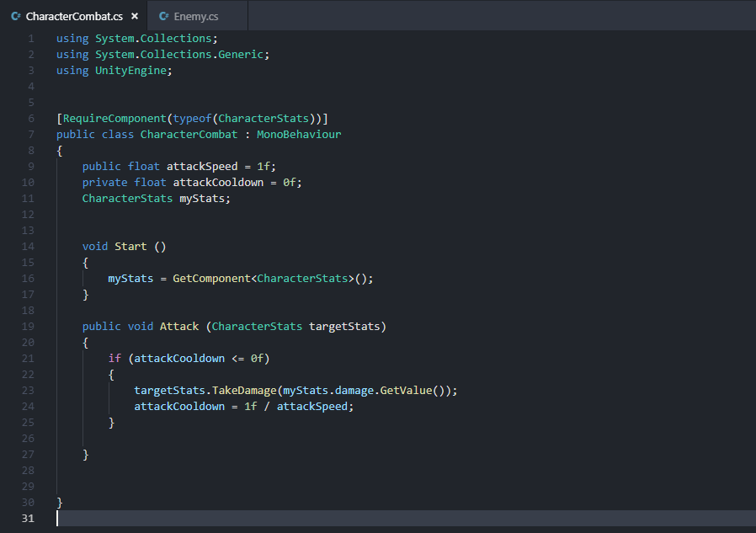Click the C# file icon on CharacterCombat.cs tab
This screenshot has height=533, width=756.
pyautogui.click(x=16, y=16)
